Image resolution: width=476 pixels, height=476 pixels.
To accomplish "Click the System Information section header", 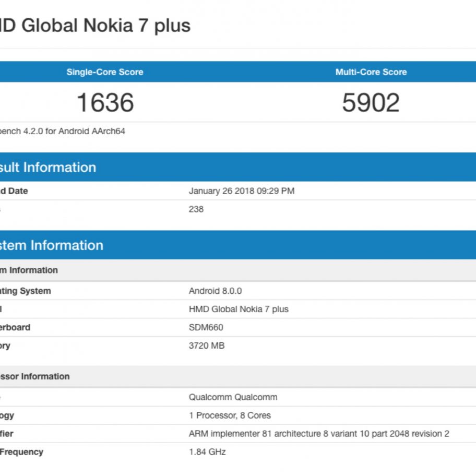I will click(x=52, y=245).
